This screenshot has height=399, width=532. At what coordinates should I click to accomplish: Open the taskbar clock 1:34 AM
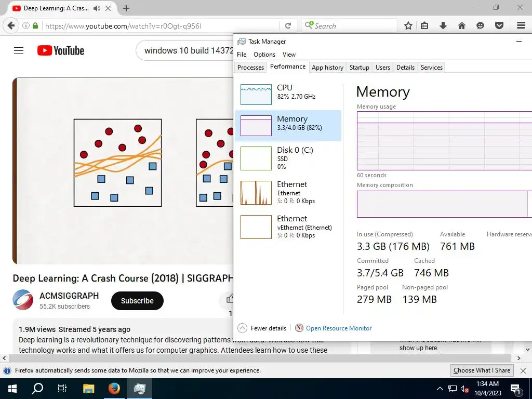click(487, 389)
